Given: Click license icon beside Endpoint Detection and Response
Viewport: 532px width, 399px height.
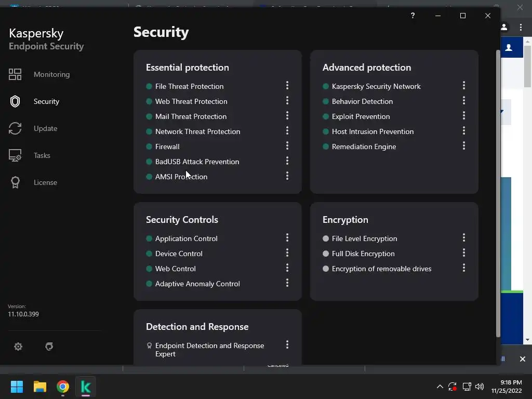Looking at the screenshot, I should (x=149, y=345).
